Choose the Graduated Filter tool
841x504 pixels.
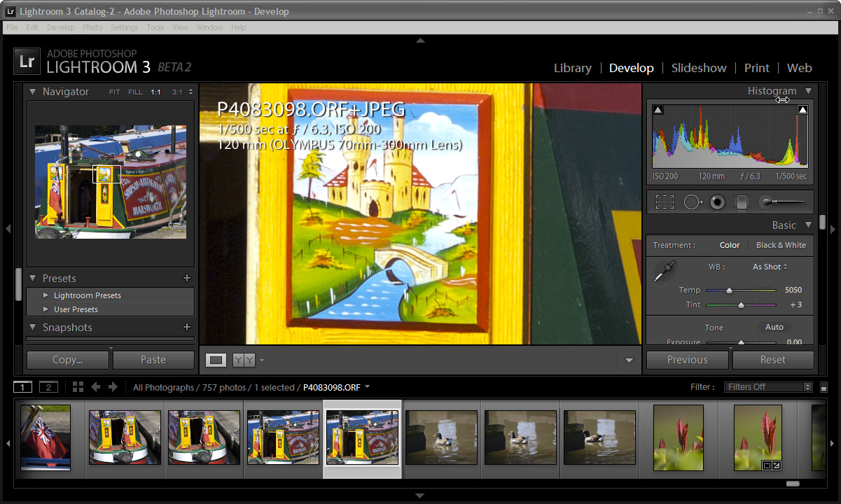pos(741,202)
